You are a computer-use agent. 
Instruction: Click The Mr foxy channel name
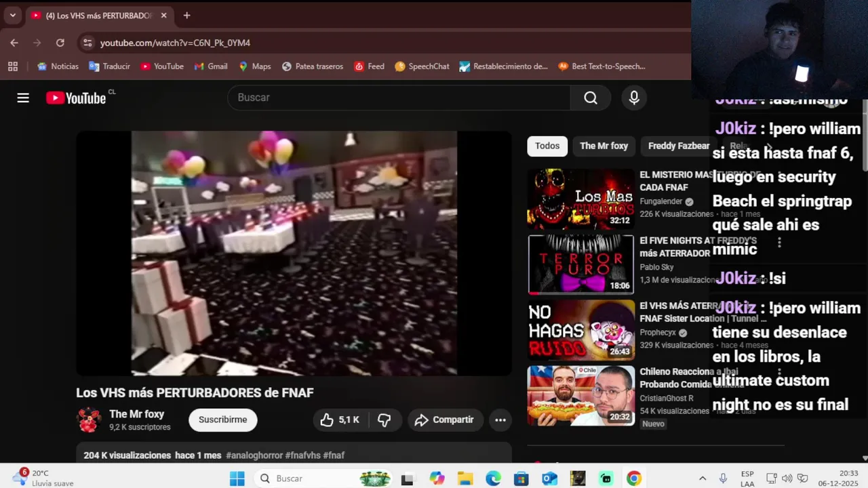coord(136,414)
